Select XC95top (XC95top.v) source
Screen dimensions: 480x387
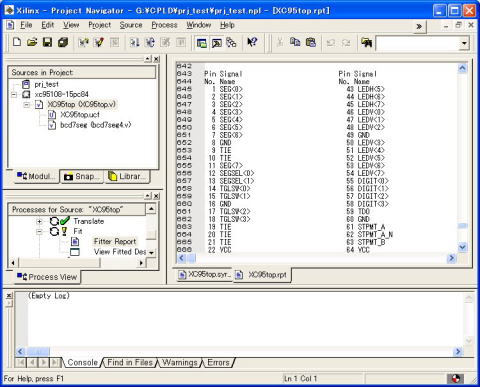click(82, 104)
